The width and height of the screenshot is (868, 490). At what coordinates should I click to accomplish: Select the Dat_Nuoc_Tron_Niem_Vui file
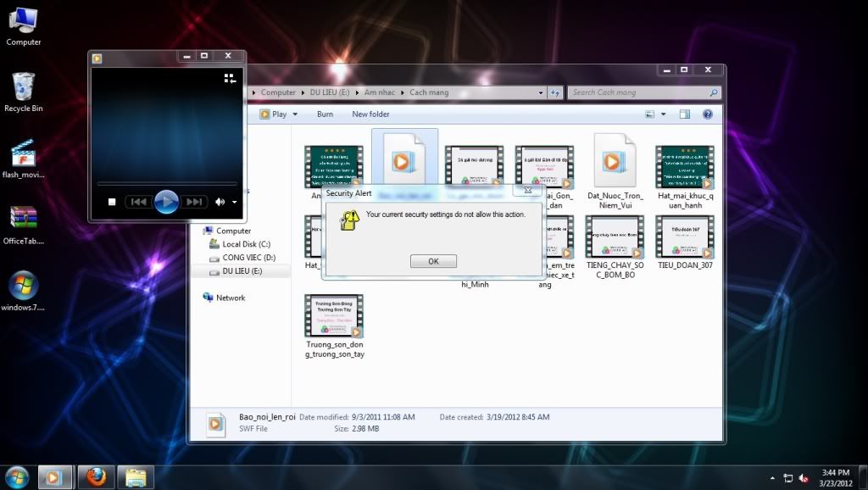[615, 171]
